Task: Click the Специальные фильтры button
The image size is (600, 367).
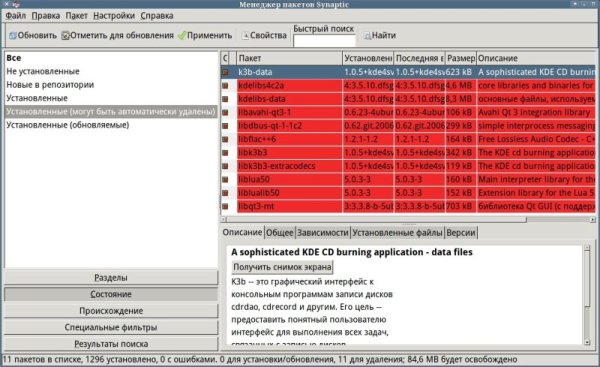Action: click(x=111, y=327)
